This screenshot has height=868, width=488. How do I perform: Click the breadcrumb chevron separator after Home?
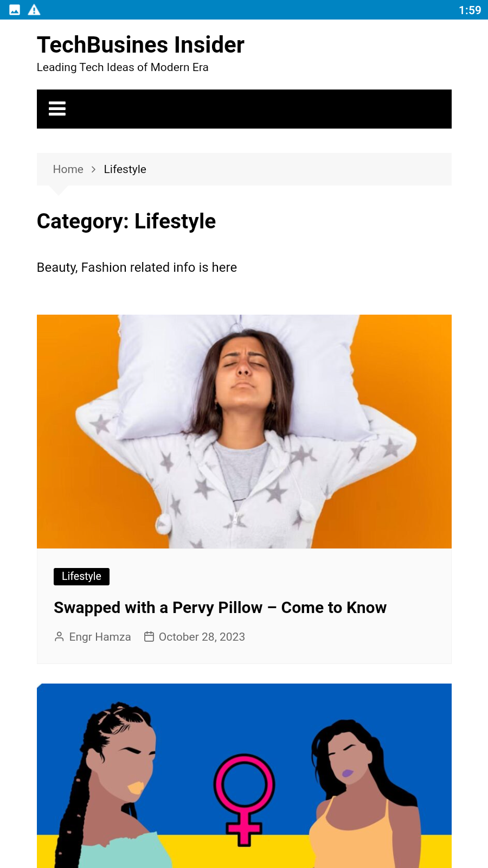93,169
